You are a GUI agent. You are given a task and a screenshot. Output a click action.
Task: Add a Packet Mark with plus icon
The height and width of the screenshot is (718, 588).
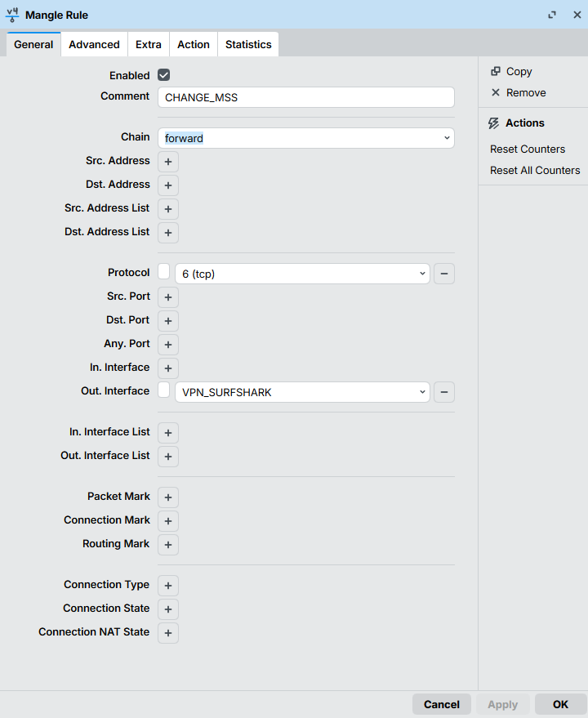pyautogui.click(x=168, y=497)
